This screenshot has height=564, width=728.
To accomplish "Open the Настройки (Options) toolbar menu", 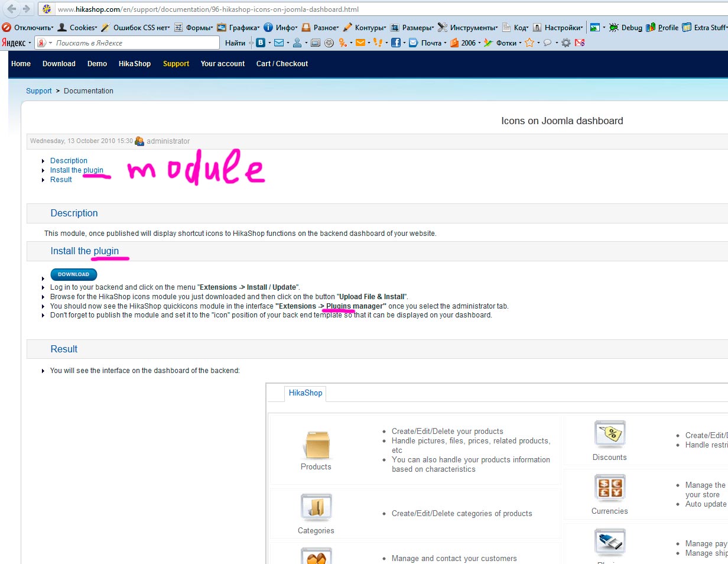I will [558, 28].
